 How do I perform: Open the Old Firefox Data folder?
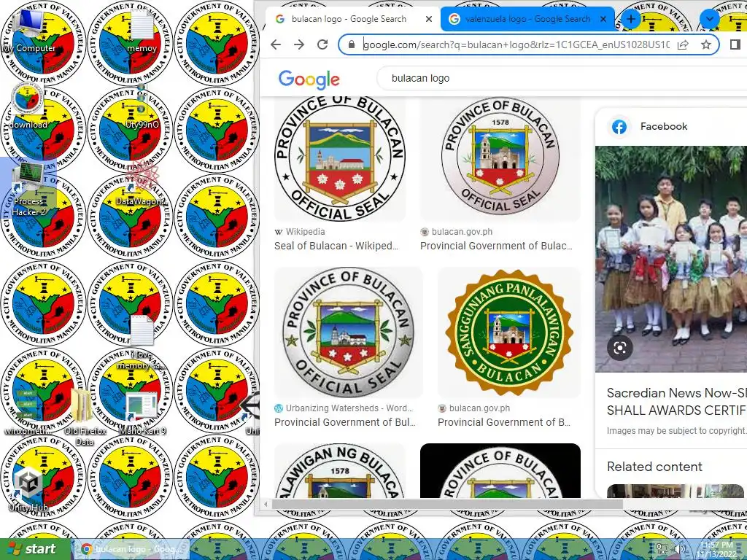coord(85,418)
